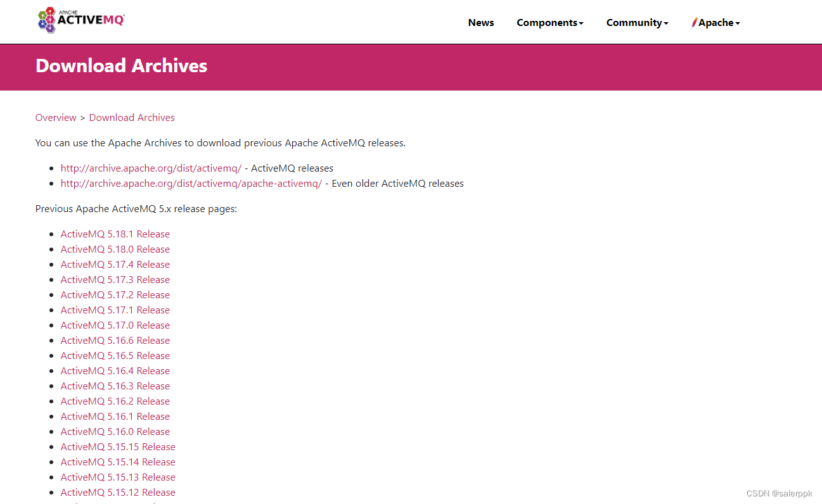Open ActiveMQ 5.17.0 Release page
Viewport: 822px width, 504px height.
click(115, 325)
